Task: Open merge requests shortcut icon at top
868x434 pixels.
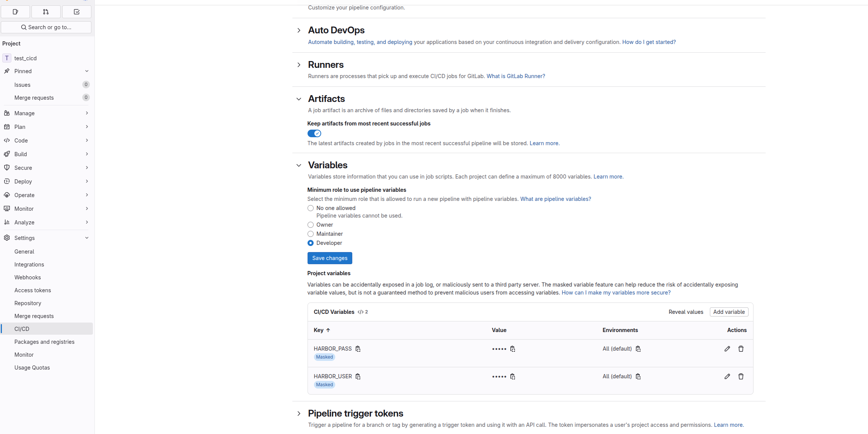Action: pos(46,12)
